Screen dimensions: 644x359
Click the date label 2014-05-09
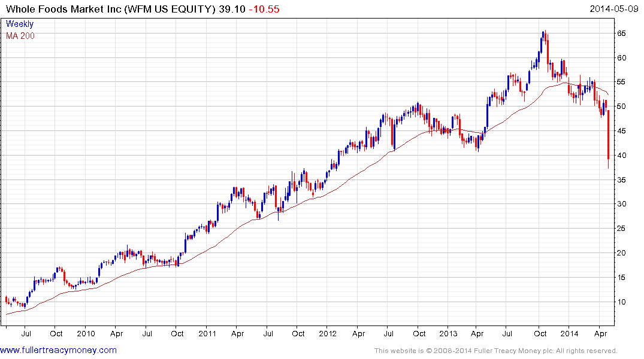point(613,9)
